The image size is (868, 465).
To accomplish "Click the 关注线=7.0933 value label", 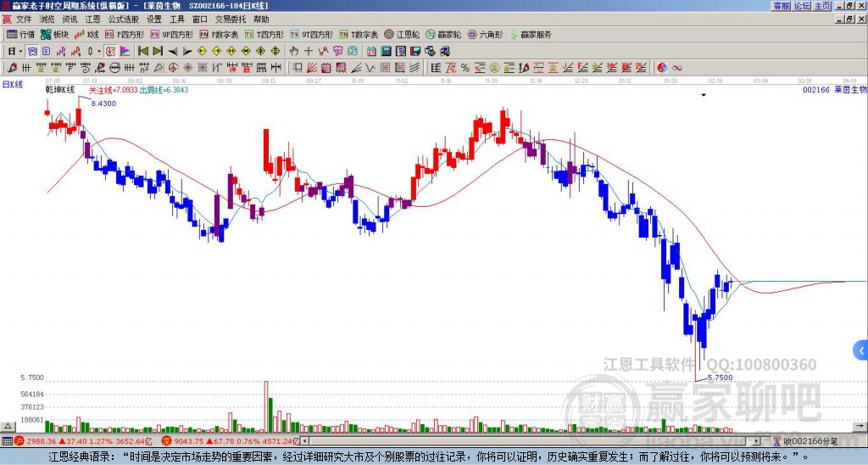I will coord(113,90).
